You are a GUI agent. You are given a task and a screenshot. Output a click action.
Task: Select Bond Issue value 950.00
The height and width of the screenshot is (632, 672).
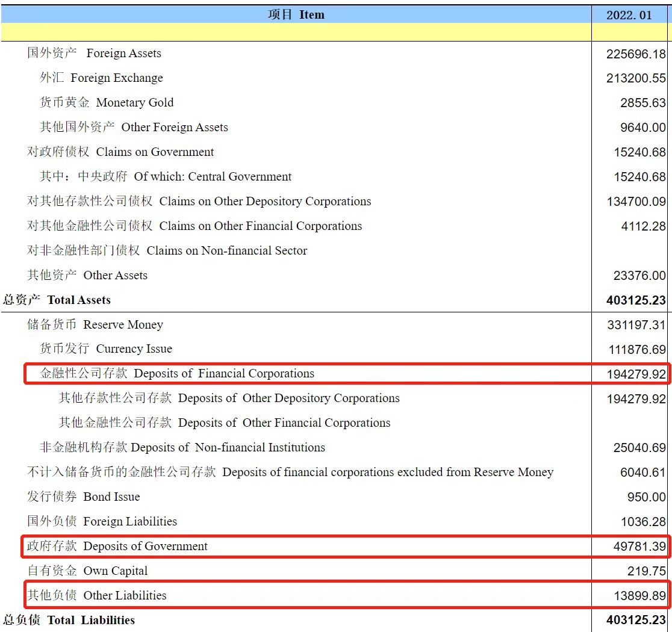click(x=646, y=497)
